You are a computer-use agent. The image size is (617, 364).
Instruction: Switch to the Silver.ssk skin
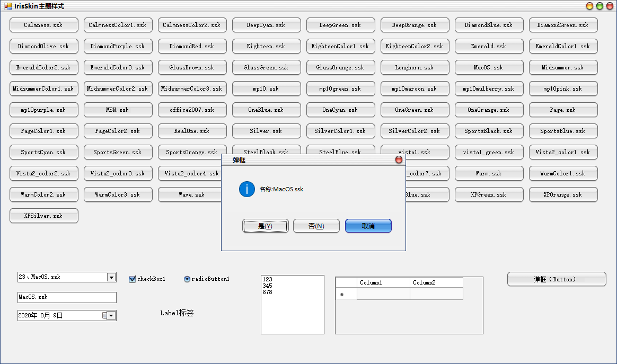[267, 131]
